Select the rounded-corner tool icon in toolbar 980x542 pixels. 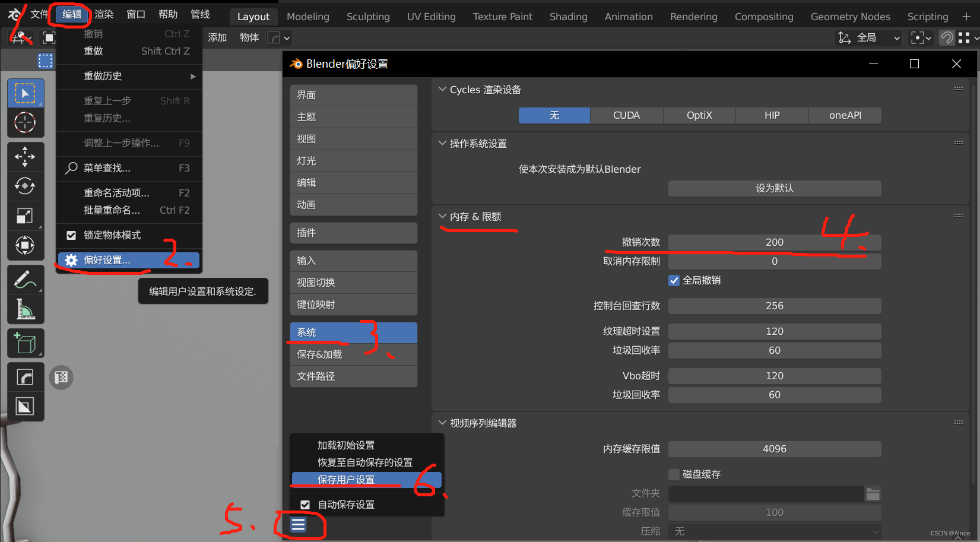pyautogui.click(x=25, y=378)
